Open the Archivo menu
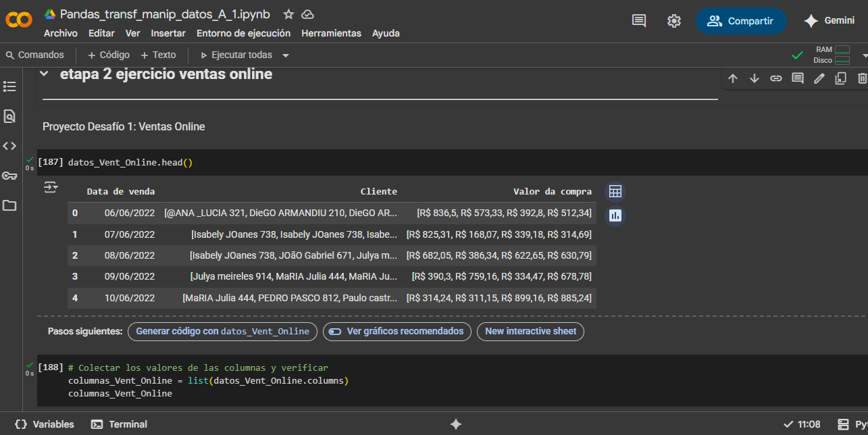The image size is (868, 435). (61, 33)
